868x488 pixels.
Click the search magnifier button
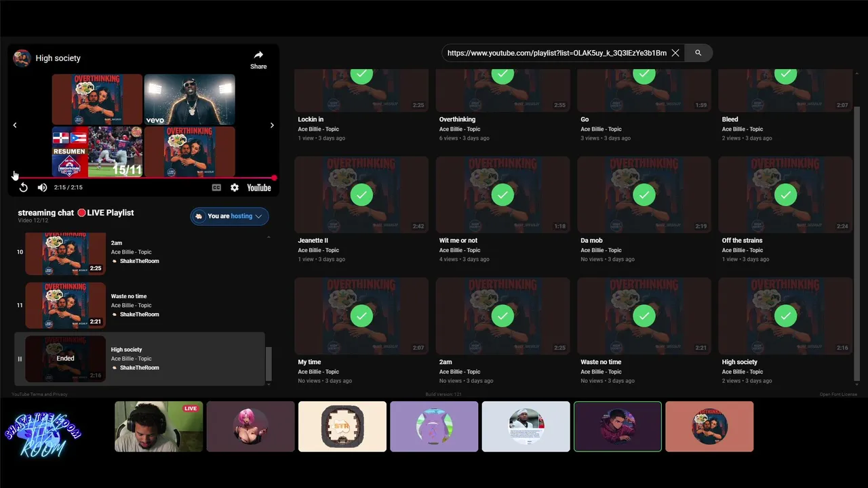[x=698, y=53]
